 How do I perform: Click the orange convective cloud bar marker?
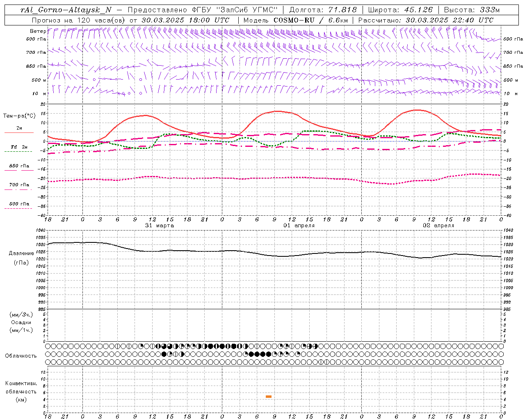pyautogui.click(x=269, y=397)
